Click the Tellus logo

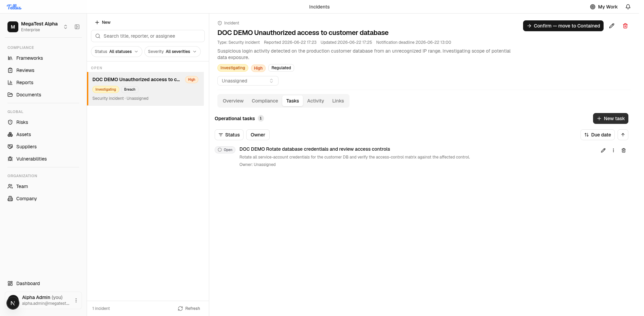pos(14,7)
